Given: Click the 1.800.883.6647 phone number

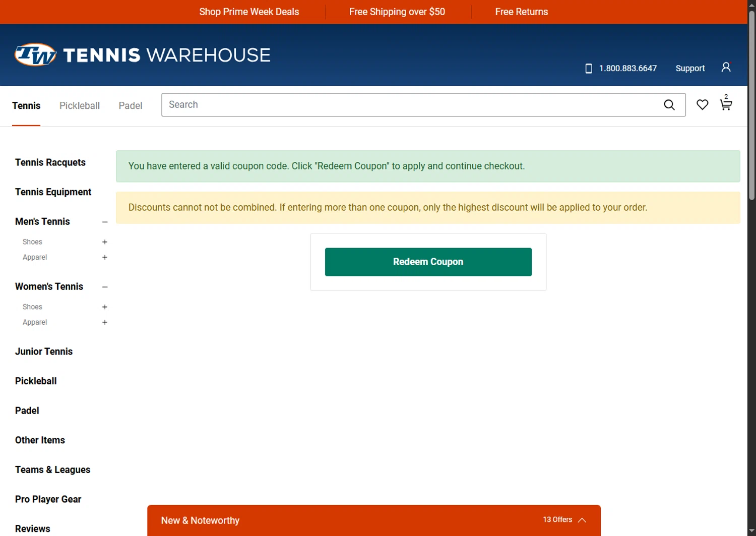Looking at the screenshot, I should point(628,68).
